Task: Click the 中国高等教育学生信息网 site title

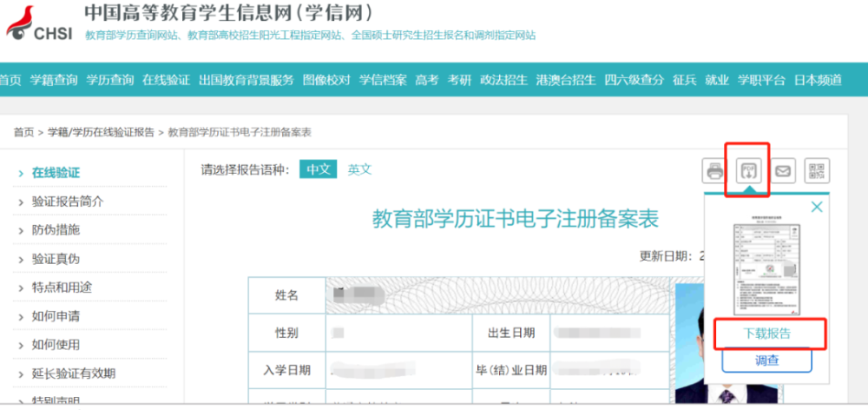Action: [228, 12]
